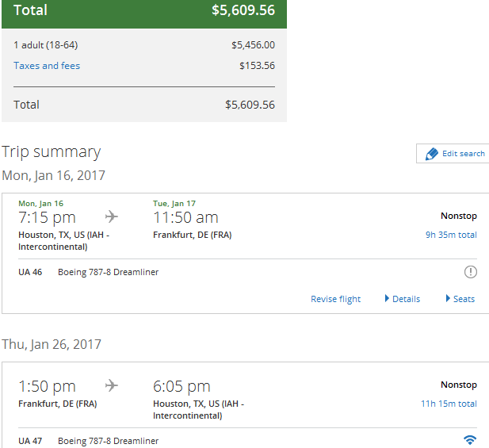489x448 pixels.
Task: Click the Trip summary heading
Action: point(52,151)
